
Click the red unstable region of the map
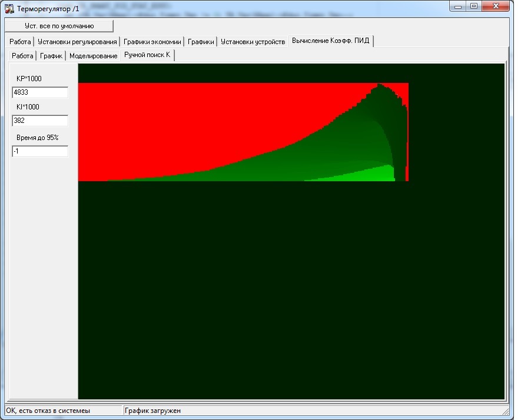(x=200, y=123)
